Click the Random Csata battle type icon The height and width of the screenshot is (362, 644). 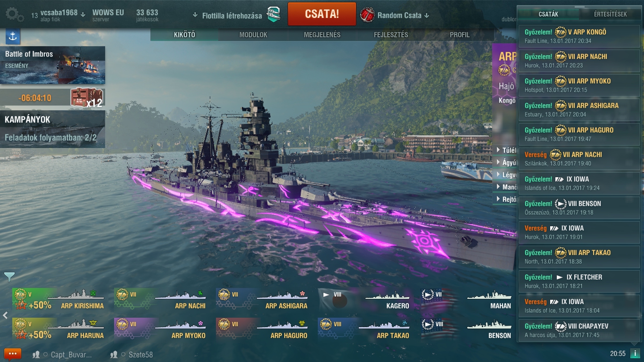[367, 15]
